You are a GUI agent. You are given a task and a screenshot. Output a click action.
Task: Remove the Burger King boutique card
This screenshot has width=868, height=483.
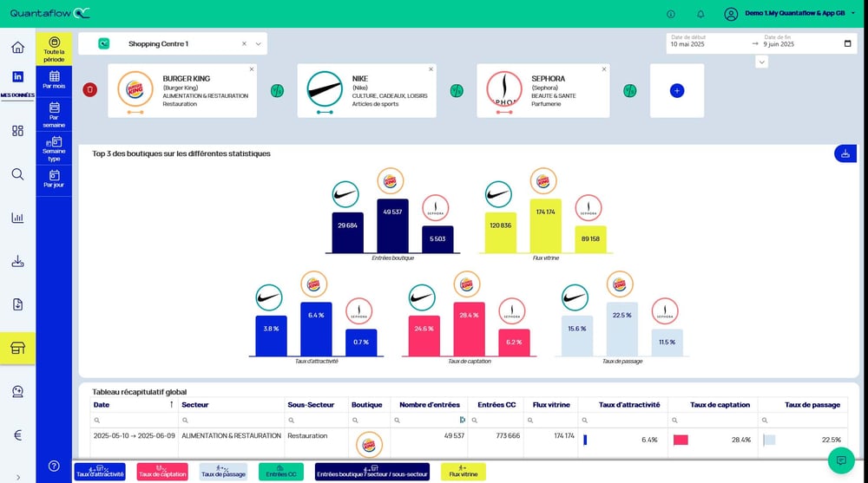pyautogui.click(x=252, y=69)
